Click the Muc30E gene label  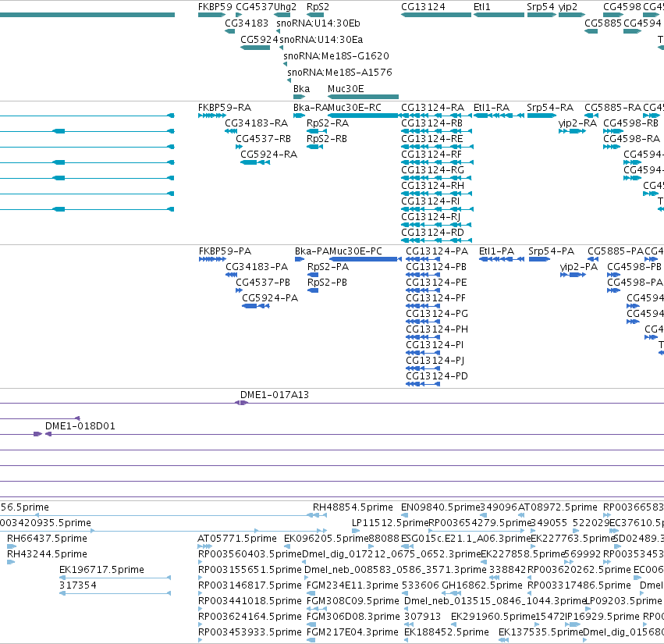pos(346,89)
